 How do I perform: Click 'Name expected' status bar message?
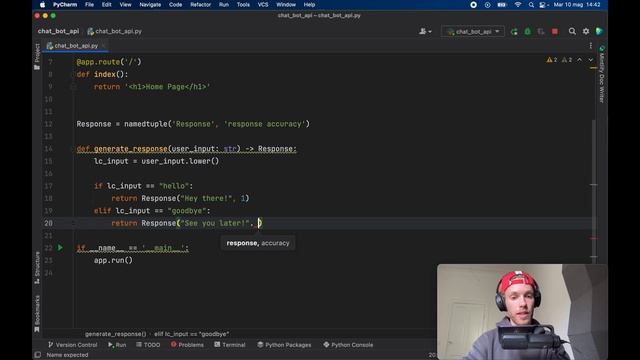click(67, 355)
